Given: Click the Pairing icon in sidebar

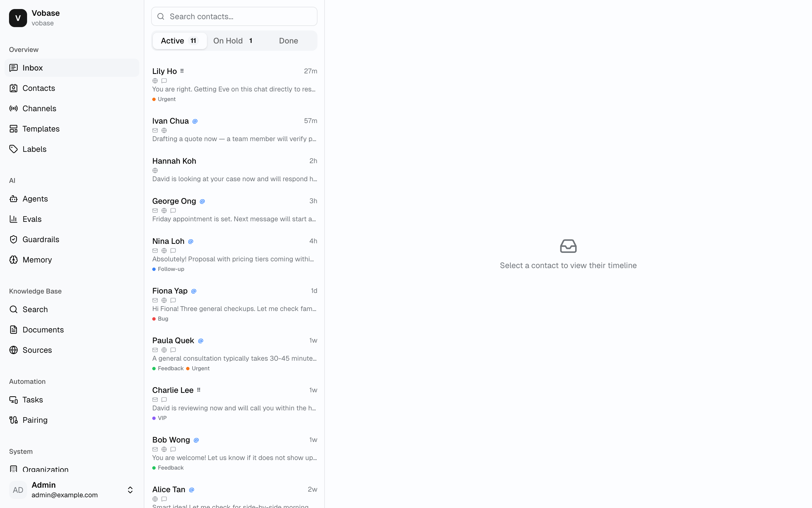Looking at the screenshot, I should [x=14, y=420].
